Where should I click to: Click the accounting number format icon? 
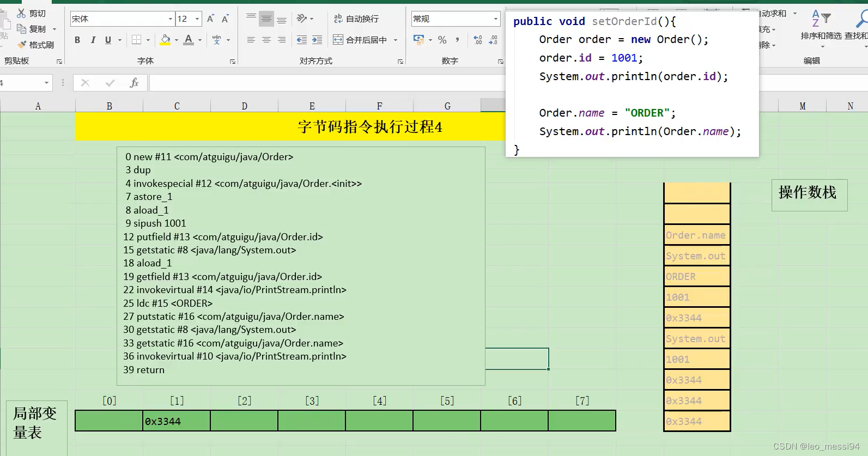click(418, 40)
